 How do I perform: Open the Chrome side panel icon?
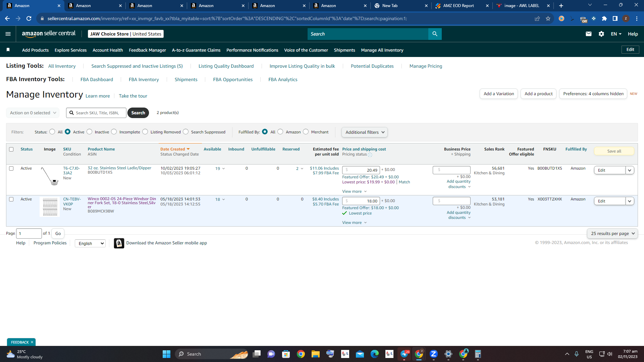615,18
